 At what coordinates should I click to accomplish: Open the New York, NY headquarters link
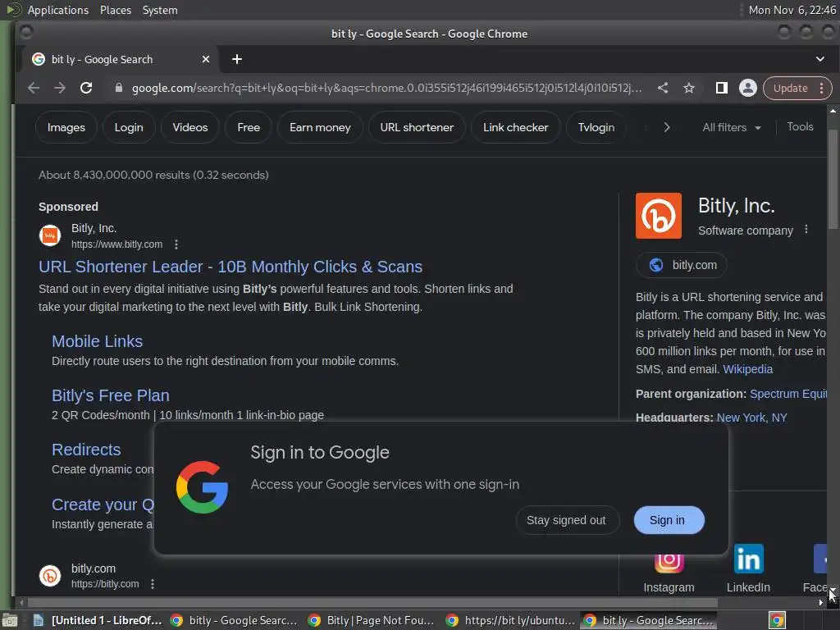pos(751,418)
